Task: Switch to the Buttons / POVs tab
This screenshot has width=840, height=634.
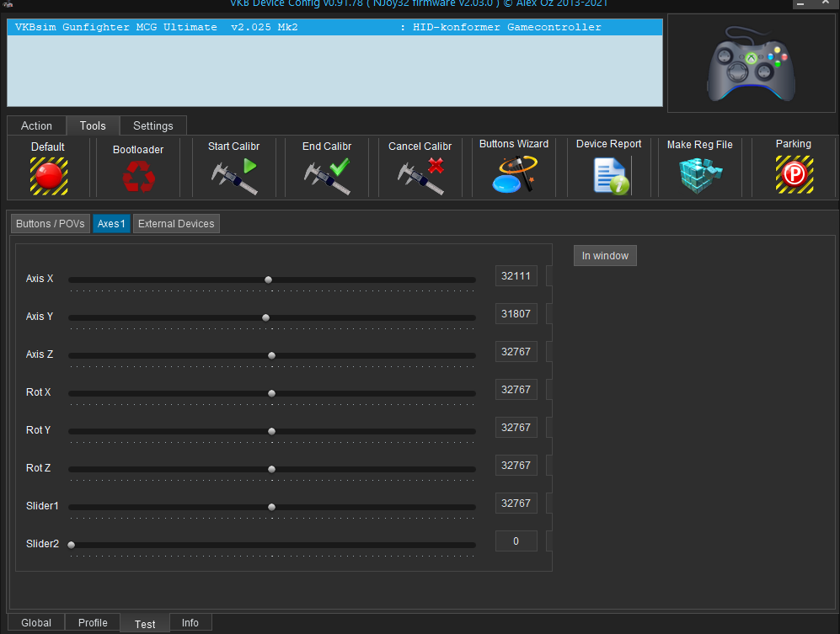Action: tap(51, 224)
